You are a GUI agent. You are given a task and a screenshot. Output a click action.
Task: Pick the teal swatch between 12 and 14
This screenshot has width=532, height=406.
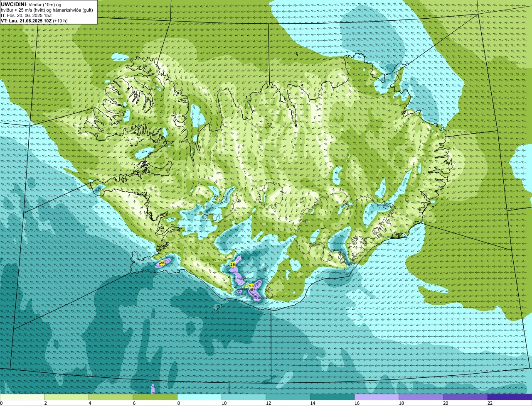pos(288,397)
